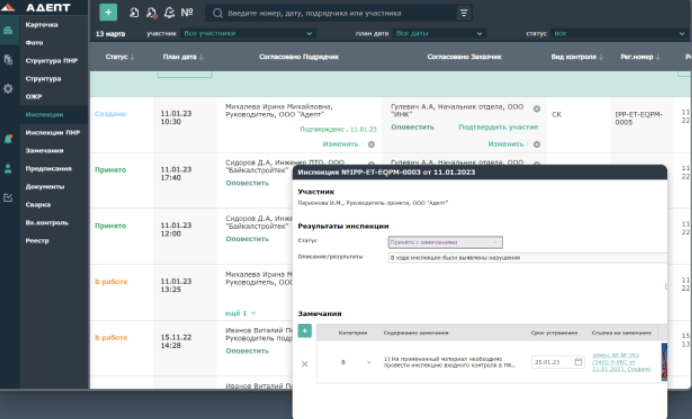Click round icon beside Изменить under Михалева in the Создано row
The image size is (692, 419).
coord(372,144)
